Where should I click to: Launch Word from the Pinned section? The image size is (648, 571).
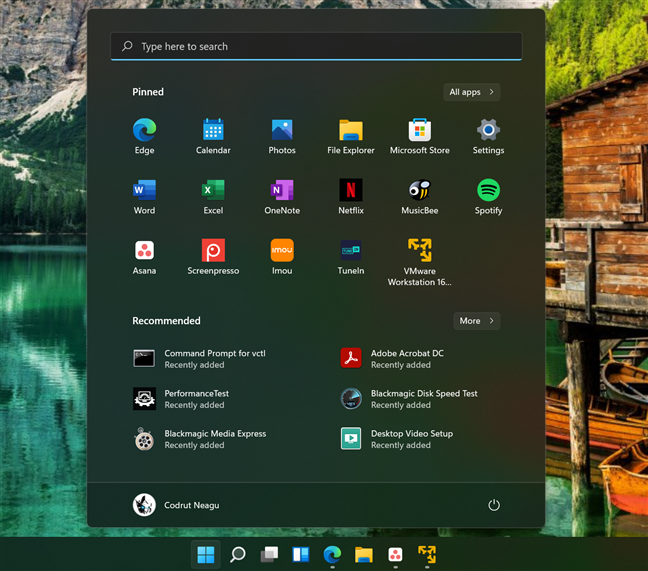(x=144, y=197)
